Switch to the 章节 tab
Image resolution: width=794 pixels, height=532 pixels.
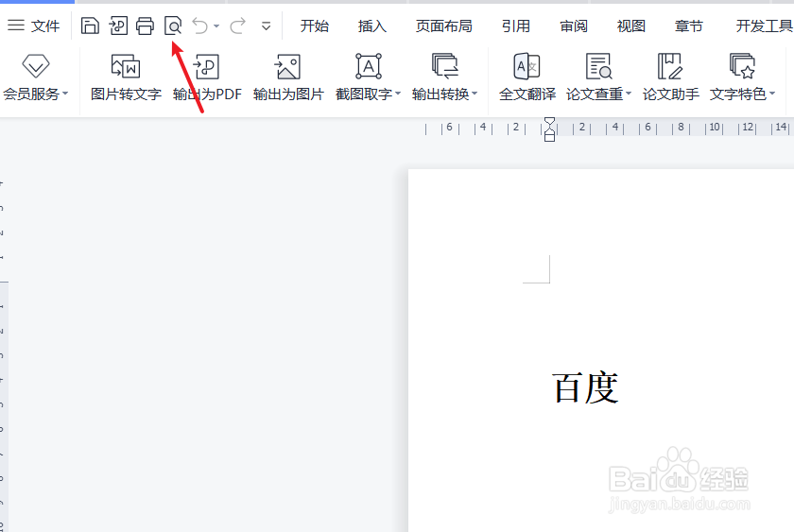[689, 26]
